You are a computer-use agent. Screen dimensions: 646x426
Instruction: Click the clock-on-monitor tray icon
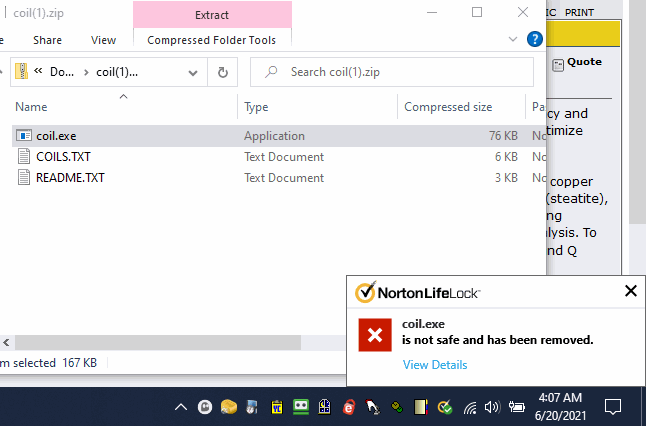pyautogui.click(x=252, y=407)
